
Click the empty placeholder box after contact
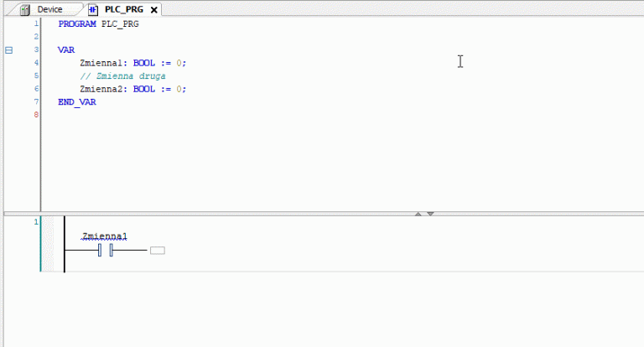click(x=158, y=250)
